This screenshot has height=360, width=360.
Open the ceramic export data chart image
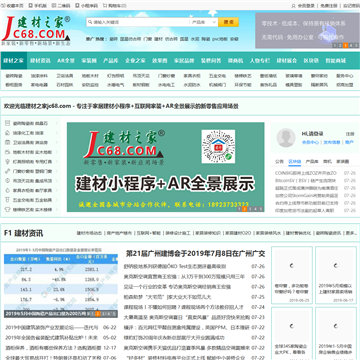[61, 282]
